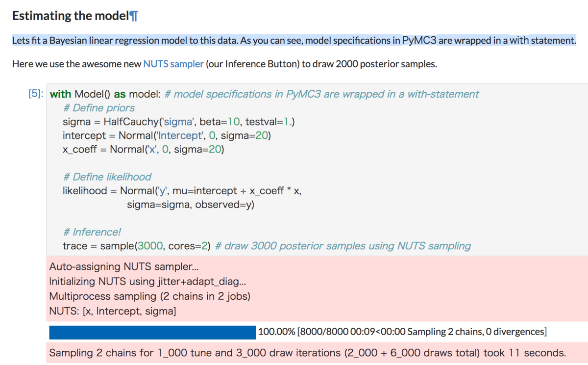Place cursor on the trace = sample(3000, cores=2) call
The width and height of the screenshot is (588, 365).
137,246
